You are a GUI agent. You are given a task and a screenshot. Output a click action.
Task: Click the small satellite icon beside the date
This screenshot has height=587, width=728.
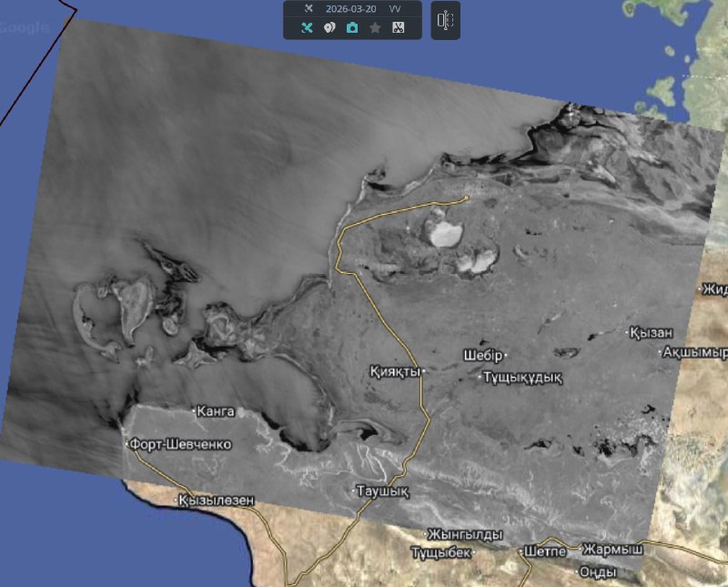click(x=308, y=8)
